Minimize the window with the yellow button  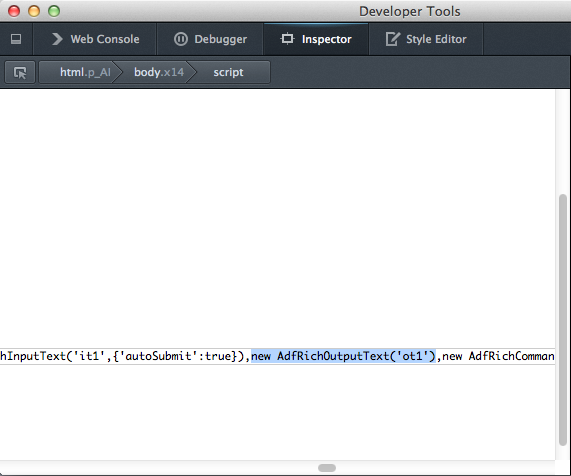click(34, 11)
